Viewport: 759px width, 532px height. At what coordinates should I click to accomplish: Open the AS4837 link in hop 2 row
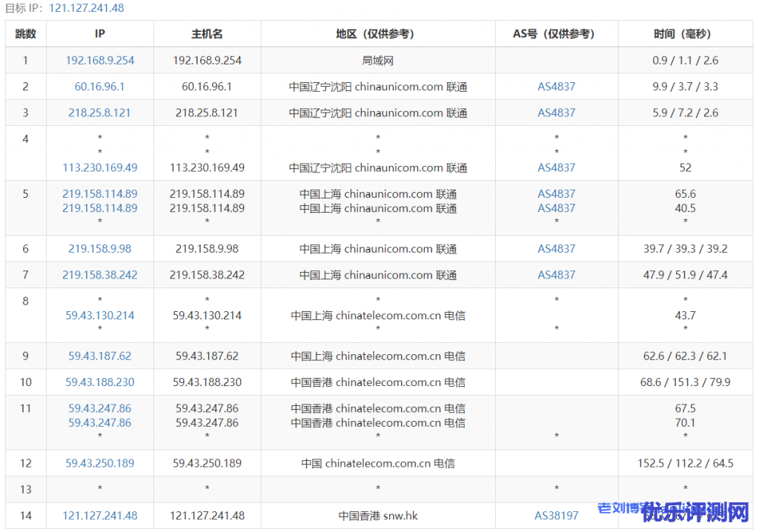[557, 87]
